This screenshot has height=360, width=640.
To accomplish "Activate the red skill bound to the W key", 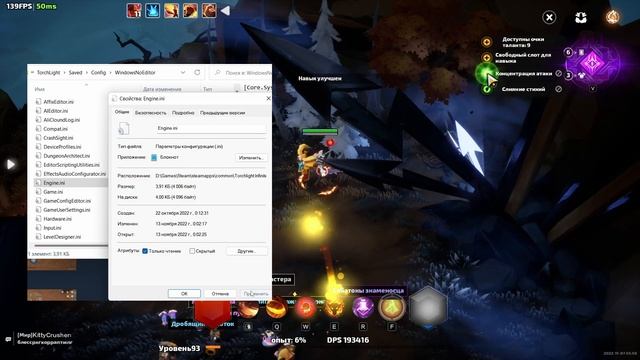I will click(305, 308).
